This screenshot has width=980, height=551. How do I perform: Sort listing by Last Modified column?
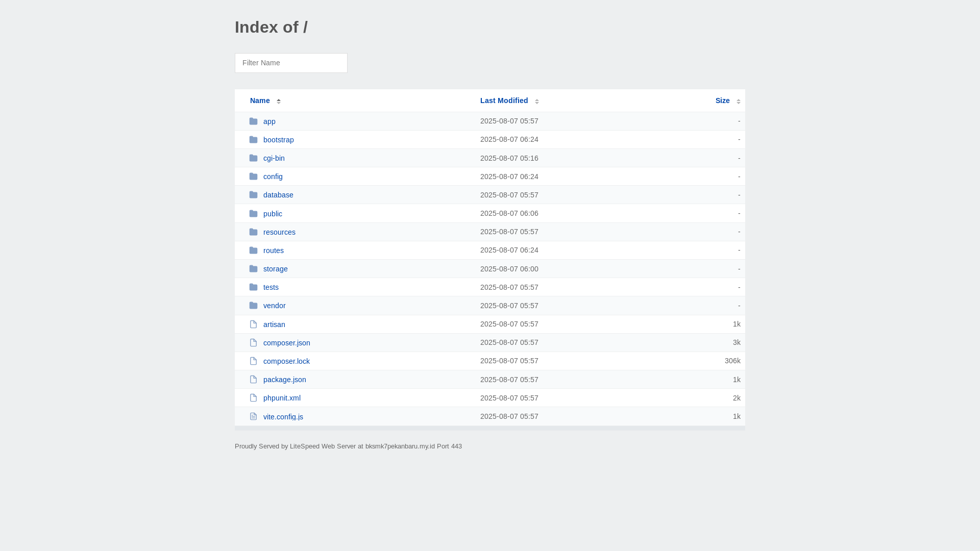pyautogui.click(x=504, y=101)
